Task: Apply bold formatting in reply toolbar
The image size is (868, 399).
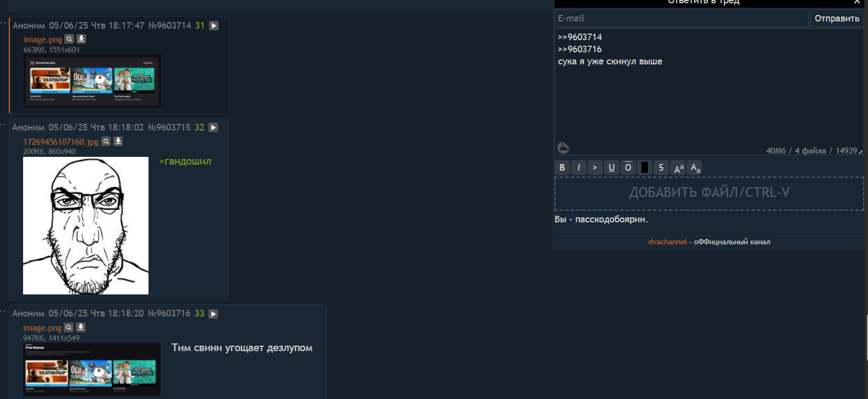Action: 562,167
